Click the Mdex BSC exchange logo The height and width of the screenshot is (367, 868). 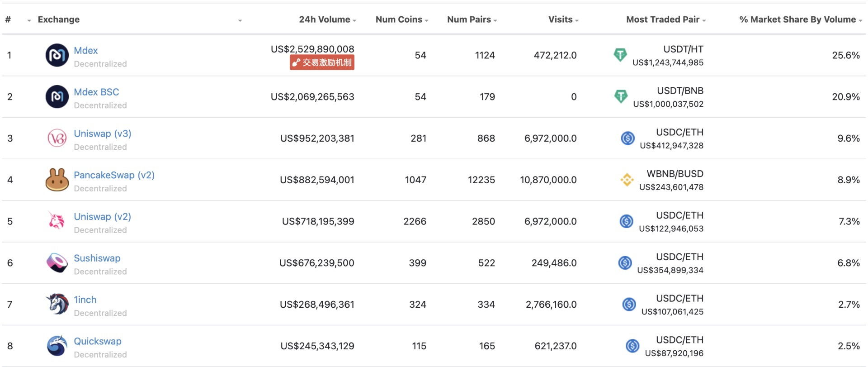(57, 97)
